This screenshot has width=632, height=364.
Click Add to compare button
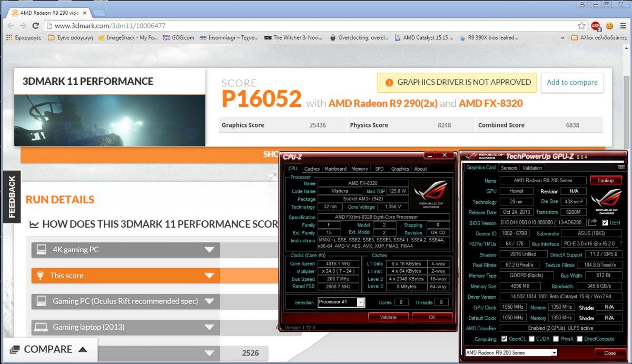(x=572, y=83)
